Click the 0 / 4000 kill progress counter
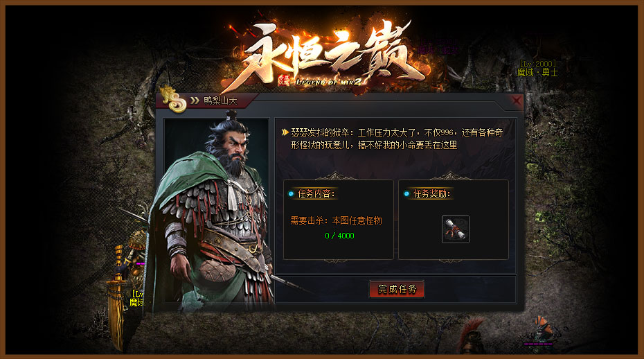Screen dimensions: 644x359 [339, 236]
